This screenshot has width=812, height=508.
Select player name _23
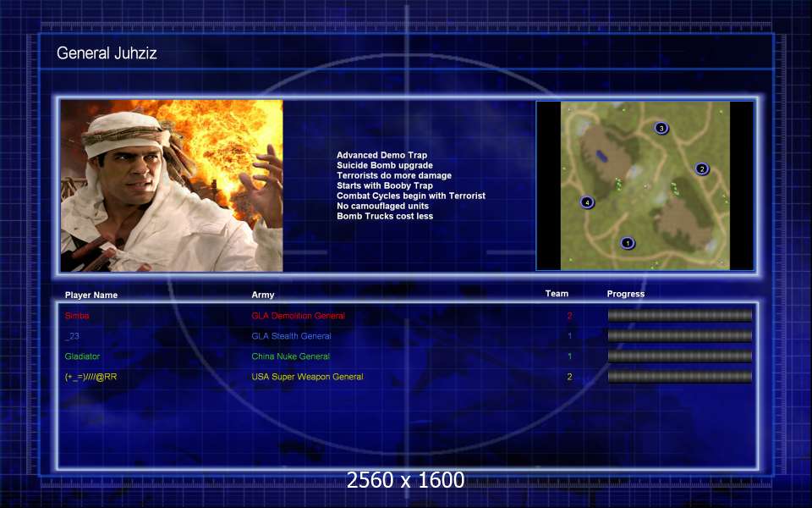click(x=72, y=336)
